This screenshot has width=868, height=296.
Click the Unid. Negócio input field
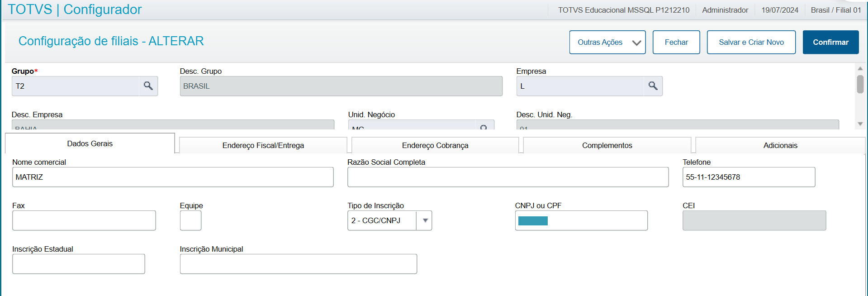click(x=412, y=125)
